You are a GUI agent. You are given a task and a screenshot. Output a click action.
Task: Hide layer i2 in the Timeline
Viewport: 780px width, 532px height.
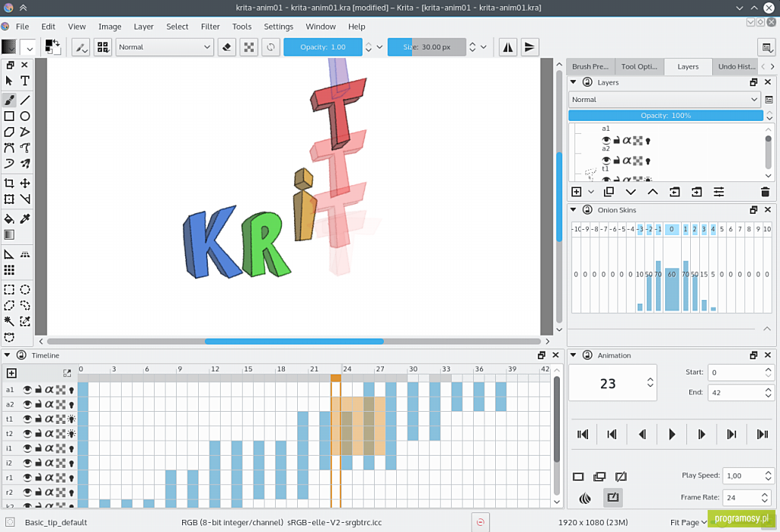pos(27,463)
